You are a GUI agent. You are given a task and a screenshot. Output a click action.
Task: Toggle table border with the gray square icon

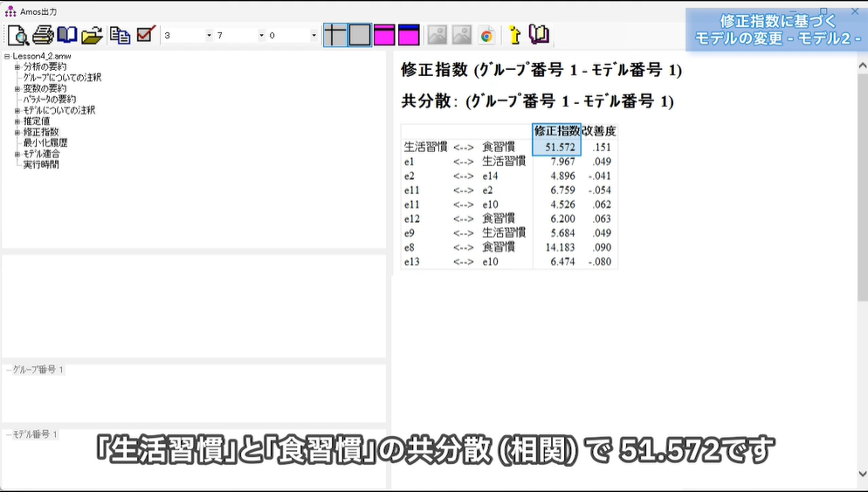click(360, 35)
